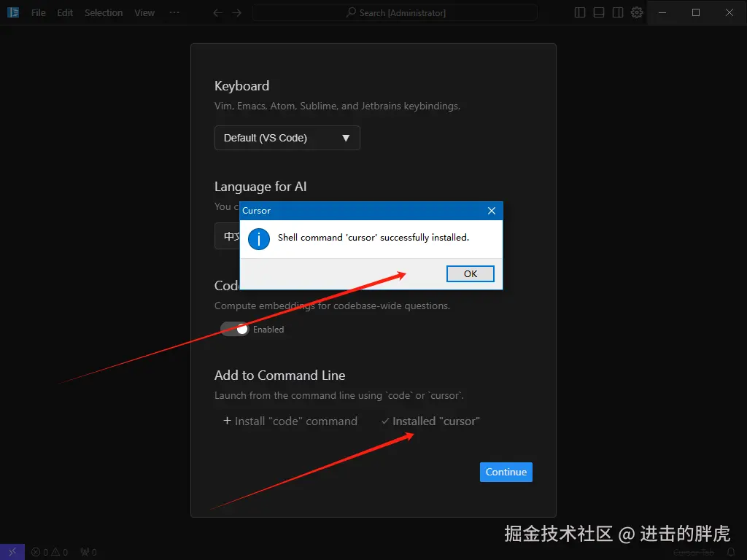The image size is (747, 560).
Task: Open settings via the gear icon
Action: [x=637, y=13]
